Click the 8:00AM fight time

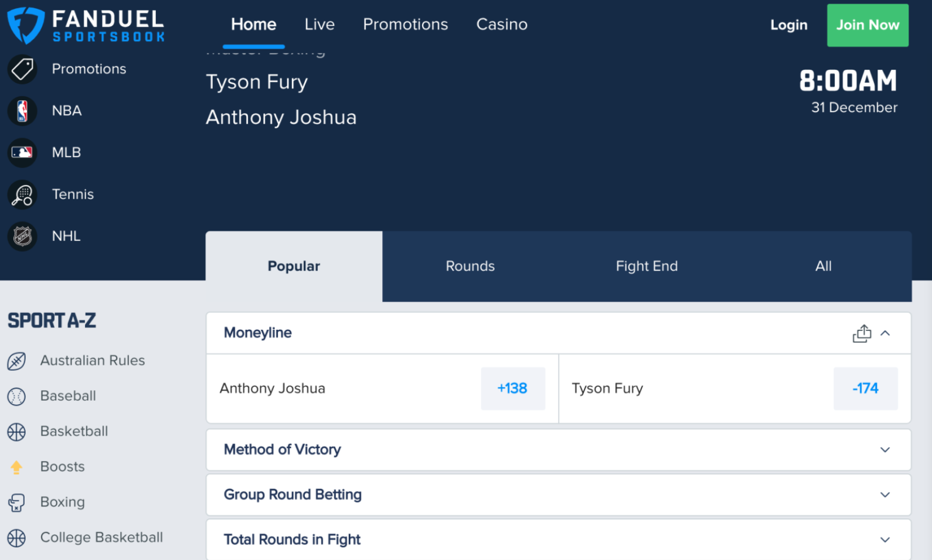848,81
